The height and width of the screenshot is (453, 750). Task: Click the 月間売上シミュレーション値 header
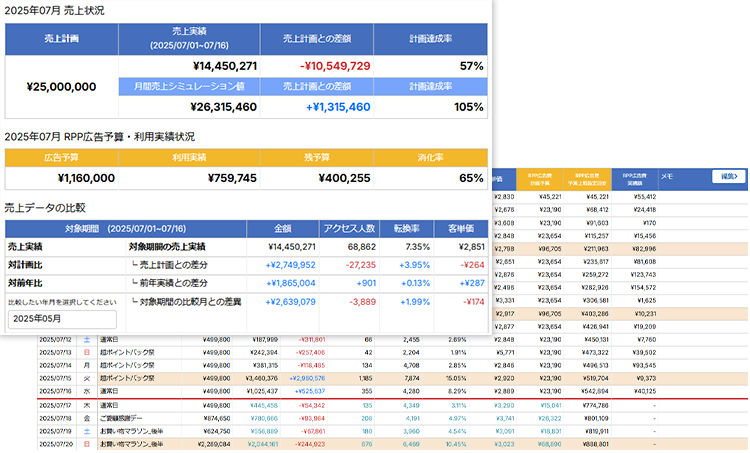coord(188,86)
